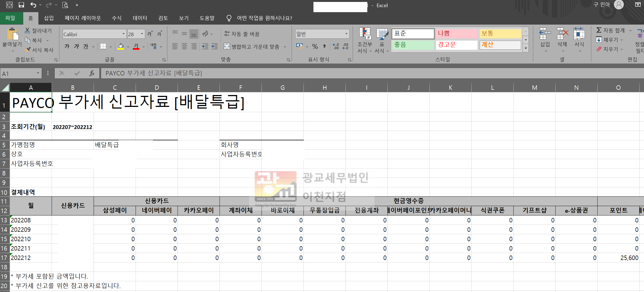Select the Format Painter (서식 복사) brush
Image resolution: width=644 pixels, height=292 pixels.
tap(27, 50)
